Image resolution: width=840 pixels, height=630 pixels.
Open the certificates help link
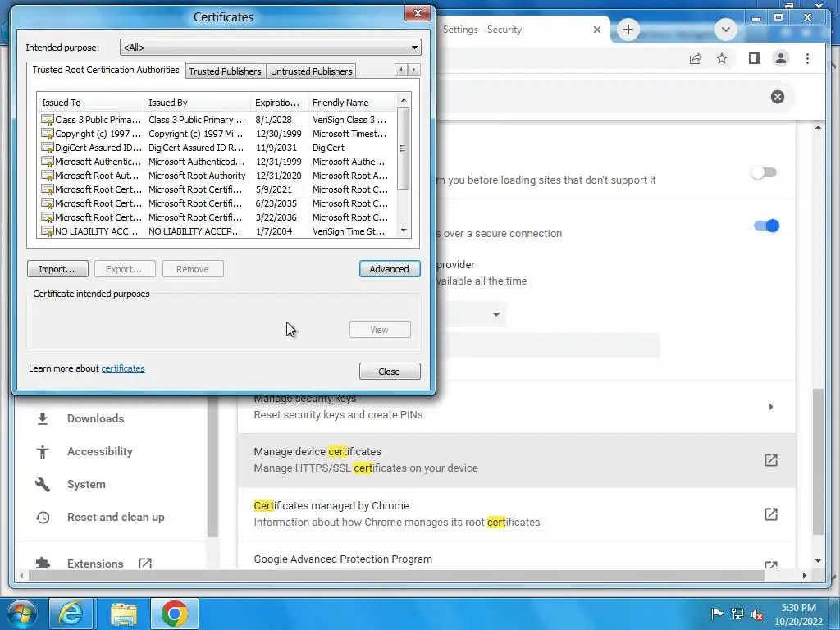pyautogui.click(x=123, y=368)
